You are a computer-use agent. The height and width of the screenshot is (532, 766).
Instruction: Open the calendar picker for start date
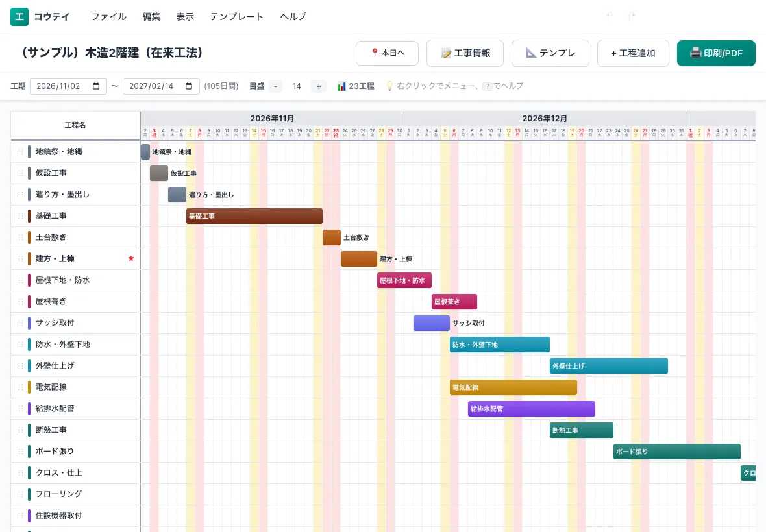pos(96,86)
